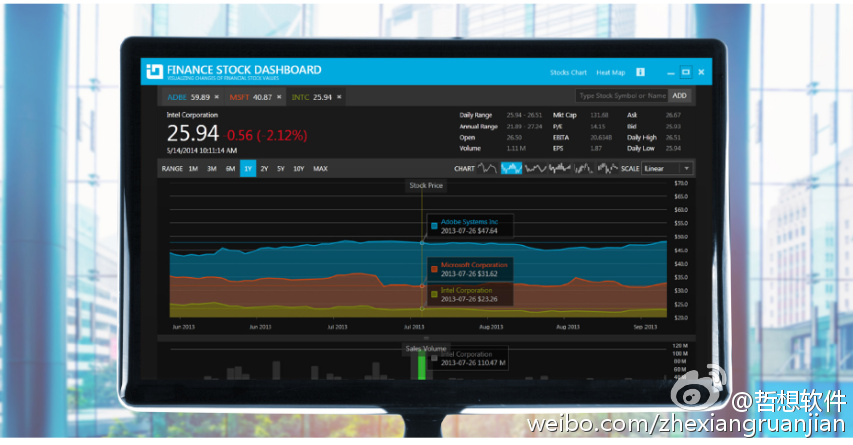Click the Stock Price chart label
853x445 pixels.
(426, 186)
